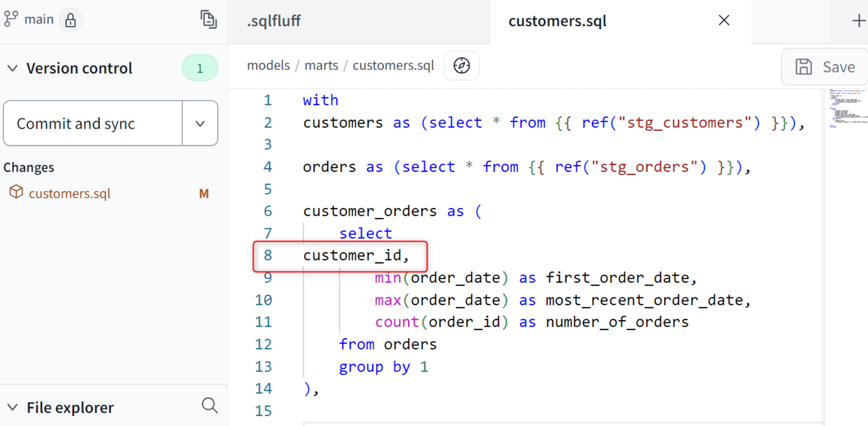Collapse the Version control section
Screen dimensions: 868x426
pyautogui.click(x=13, y=68)
